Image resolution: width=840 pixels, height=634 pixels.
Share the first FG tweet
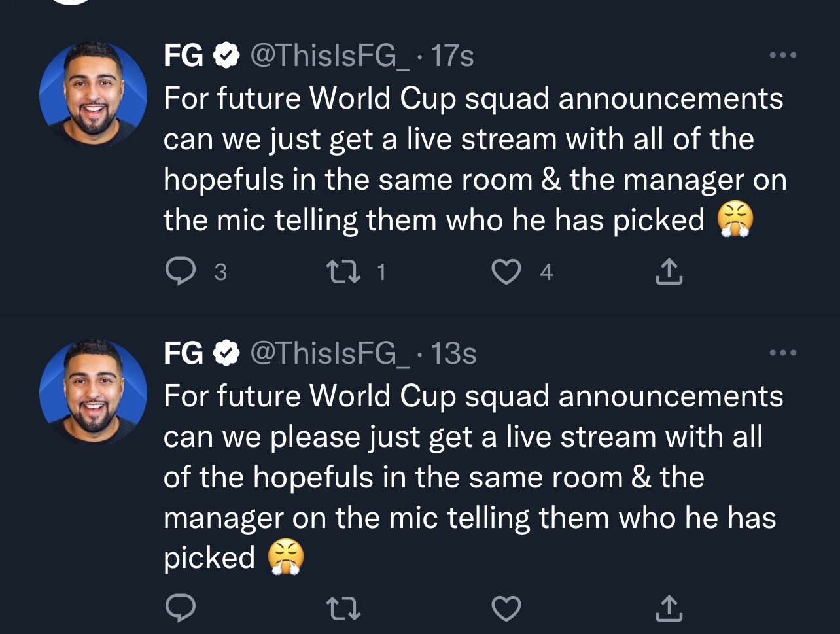click(668, 272)
